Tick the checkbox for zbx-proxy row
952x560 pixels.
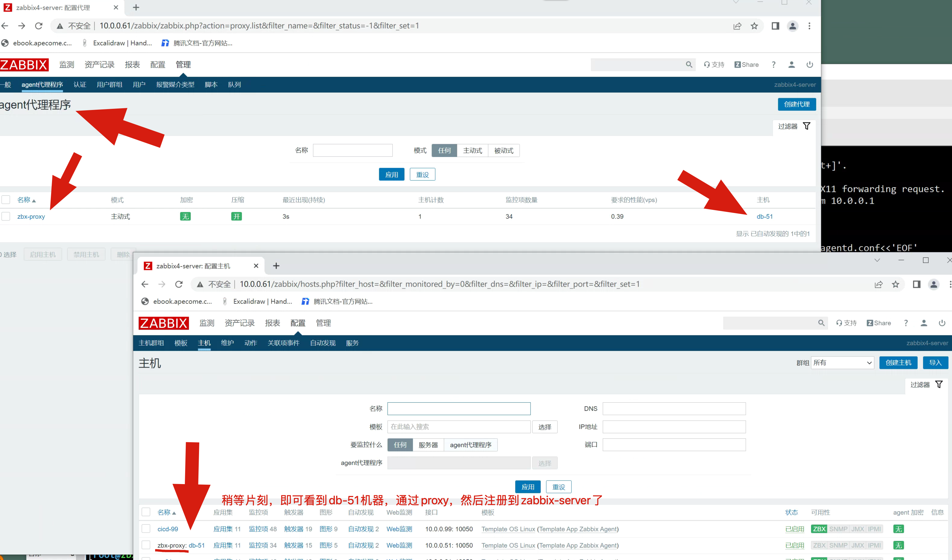(x=6, y=216)
